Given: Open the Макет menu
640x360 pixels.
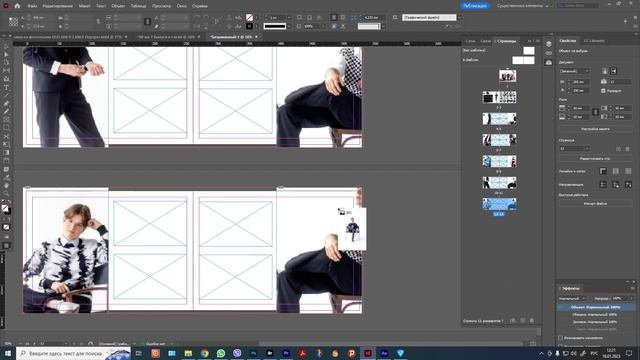Looking at the screenshot, I should (84, 6).
